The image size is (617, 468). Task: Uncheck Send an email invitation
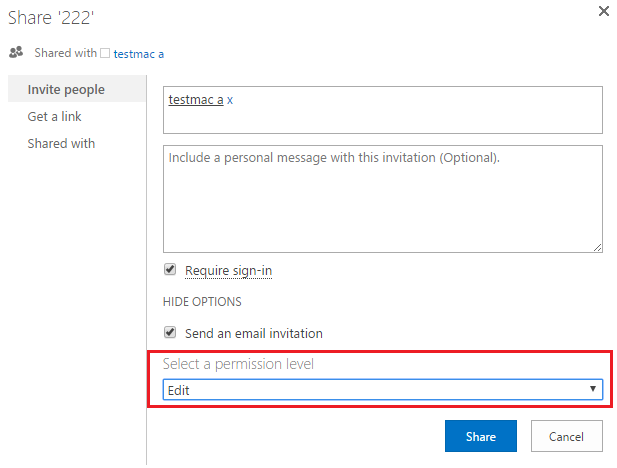point(170,333)
